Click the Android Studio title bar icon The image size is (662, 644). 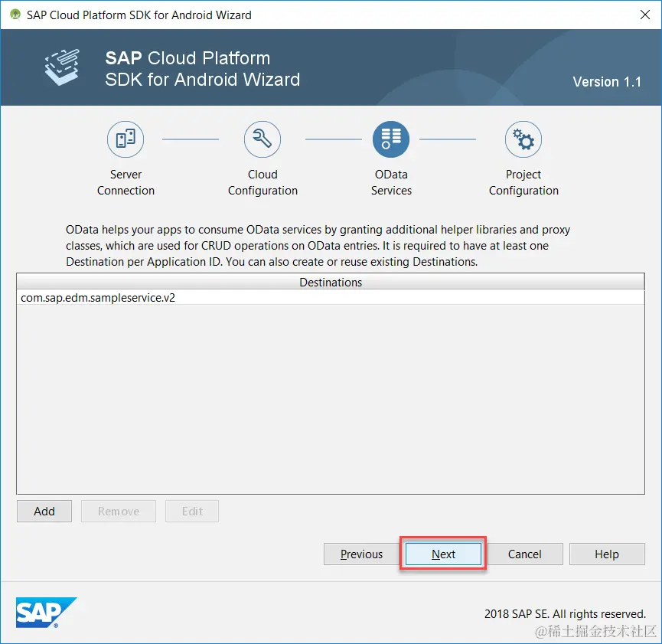15,15
